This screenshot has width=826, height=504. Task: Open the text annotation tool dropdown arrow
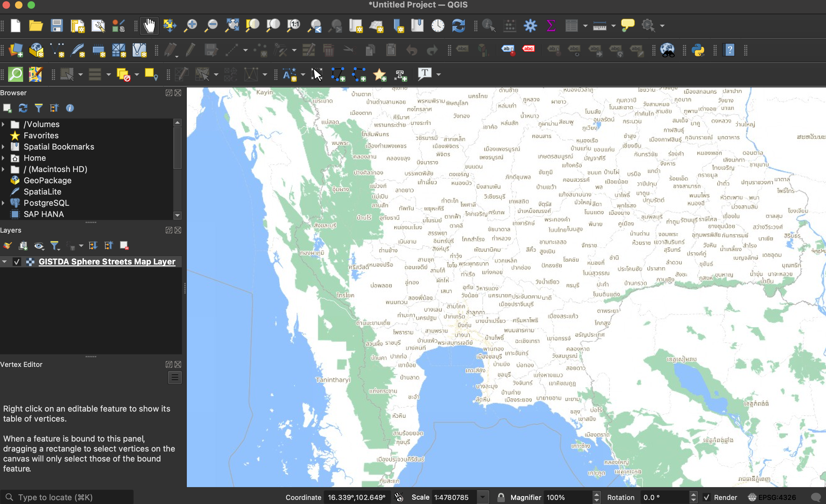pyautogui.click(x=438, y=74)
